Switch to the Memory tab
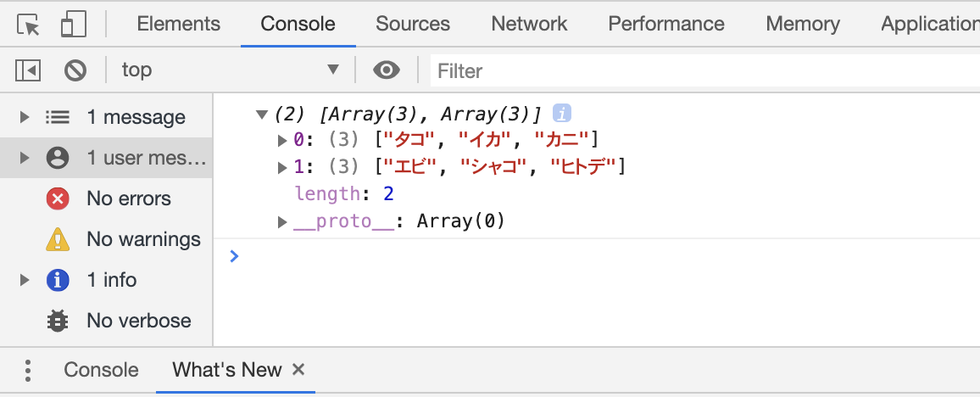 803,24
